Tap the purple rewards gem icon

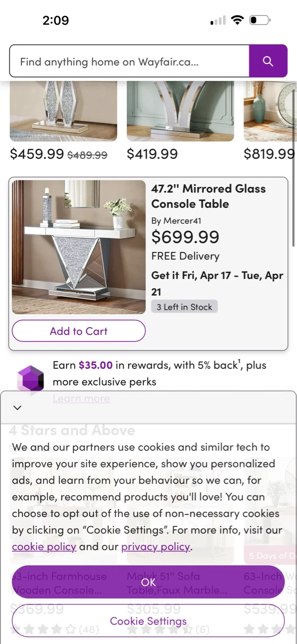click(x=30, y=379)
